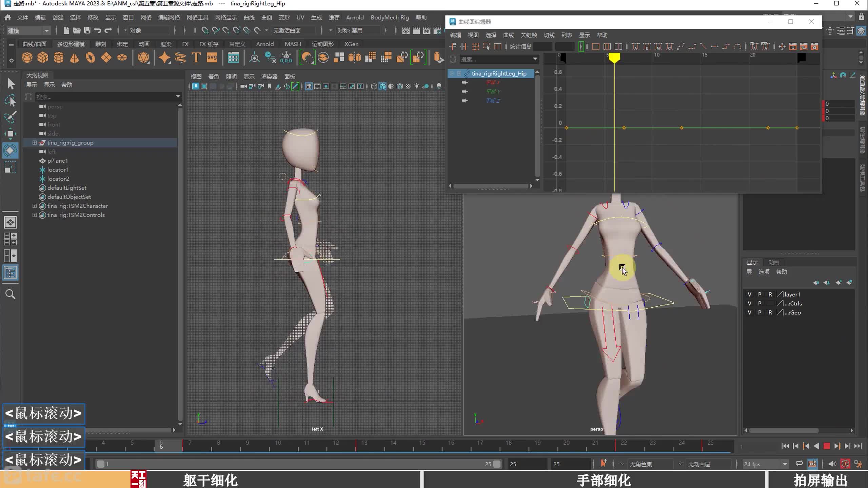This screenshot has height=488, width=868.
Task: Click the auto key toggle icon
Action: [x=845, y=464]
